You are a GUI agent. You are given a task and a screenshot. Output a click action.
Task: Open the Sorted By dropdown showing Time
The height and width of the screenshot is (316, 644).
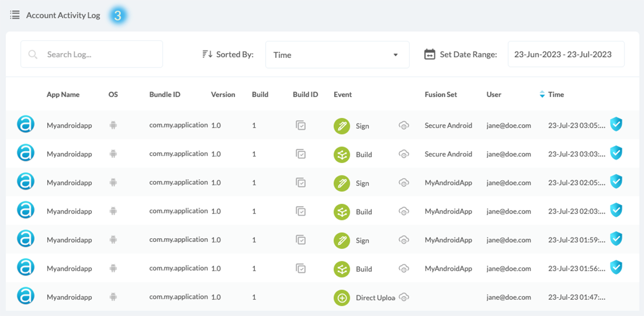(337, 54)
